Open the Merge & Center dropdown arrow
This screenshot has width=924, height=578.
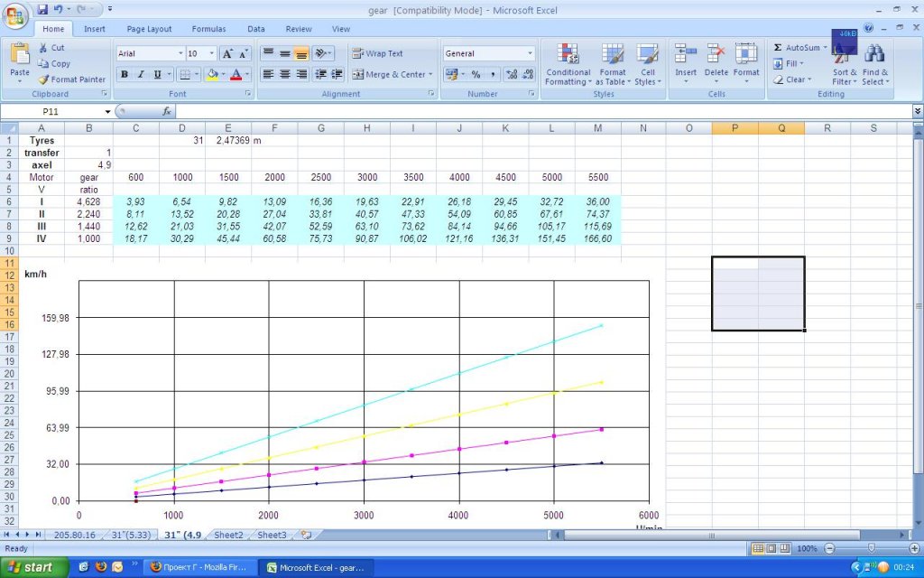click(431, 75)
